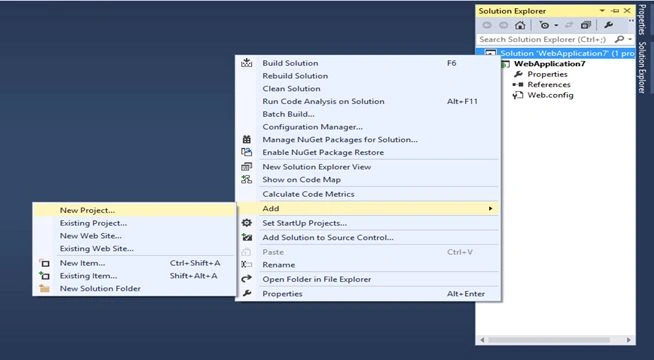
Task: Click the Add submenu arrow
Action: pos(490,209)
